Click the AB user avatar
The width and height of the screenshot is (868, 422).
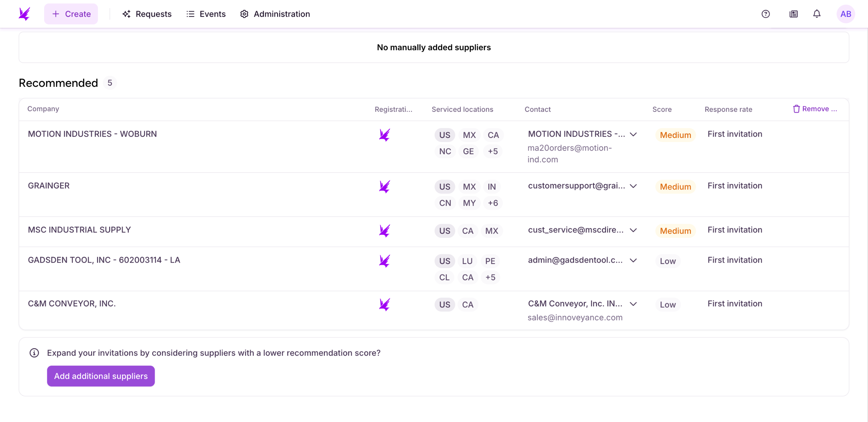[x=845, y=14]
